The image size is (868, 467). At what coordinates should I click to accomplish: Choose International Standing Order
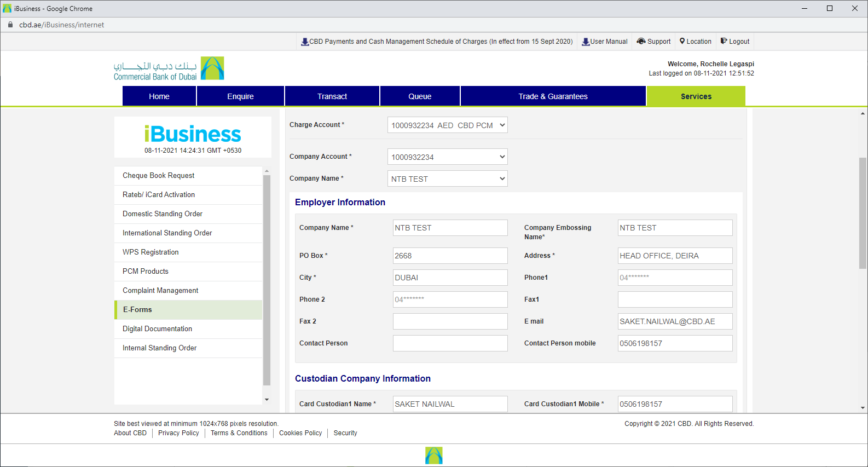[188, 233]
